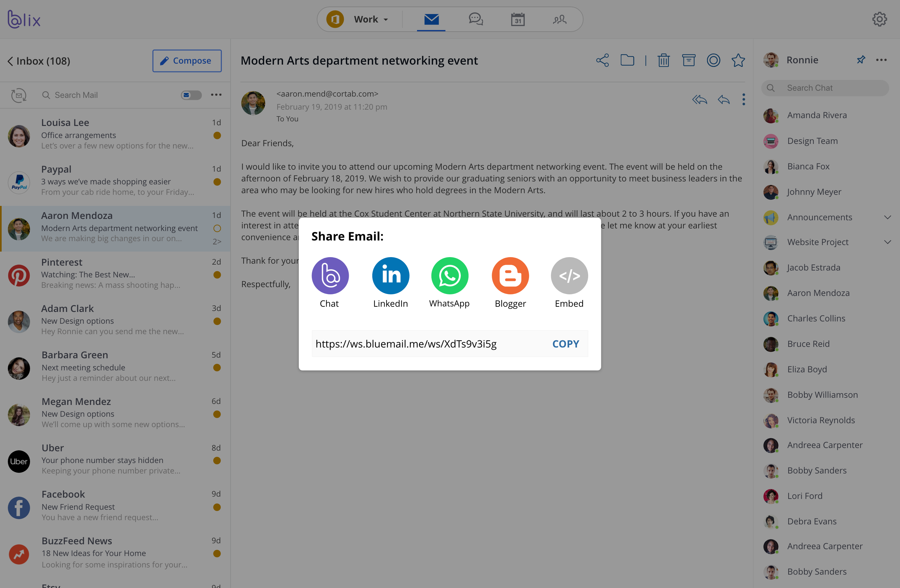Toggle read status on Louisa Lee email
Image resolution: width=900 pixels, height=588 pixels.
(x=217, y=135)
